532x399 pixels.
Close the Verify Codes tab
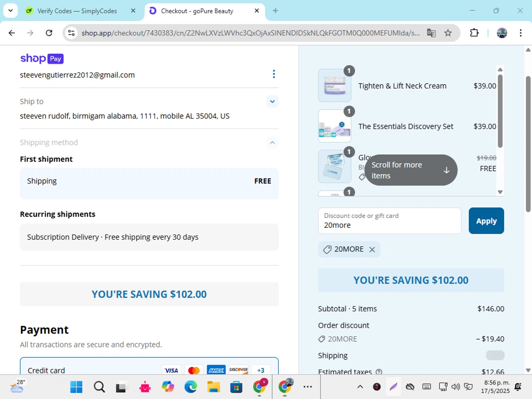pos(133,11)
